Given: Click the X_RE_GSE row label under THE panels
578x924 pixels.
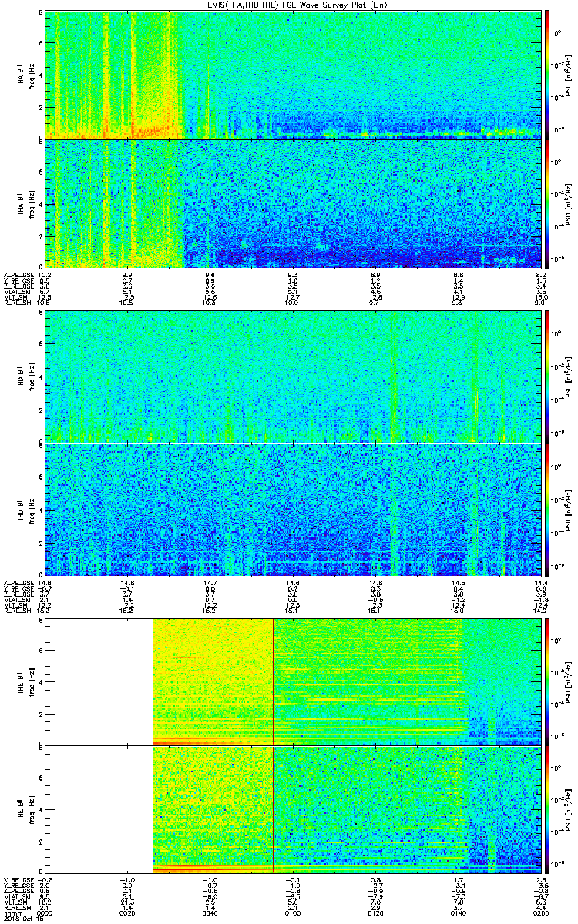Looking at the screenshot, I should pyautogui.click(x=18, y=880).
